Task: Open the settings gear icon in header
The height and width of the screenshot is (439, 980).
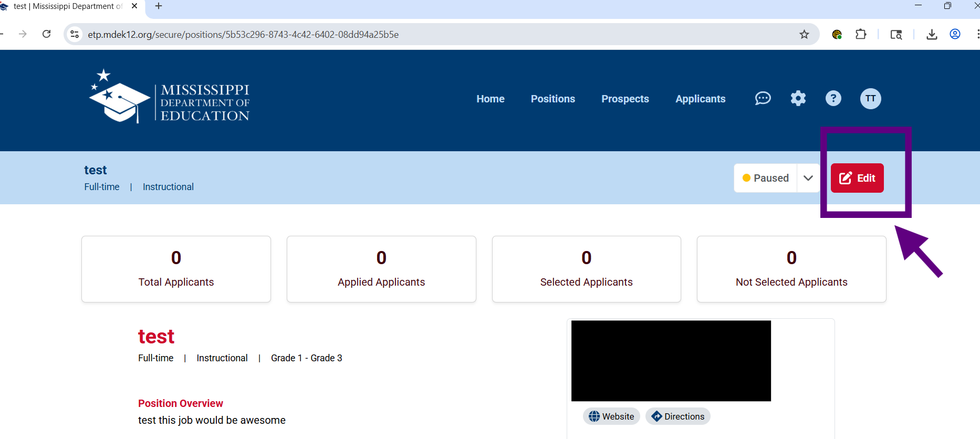Action: point(798,98)
